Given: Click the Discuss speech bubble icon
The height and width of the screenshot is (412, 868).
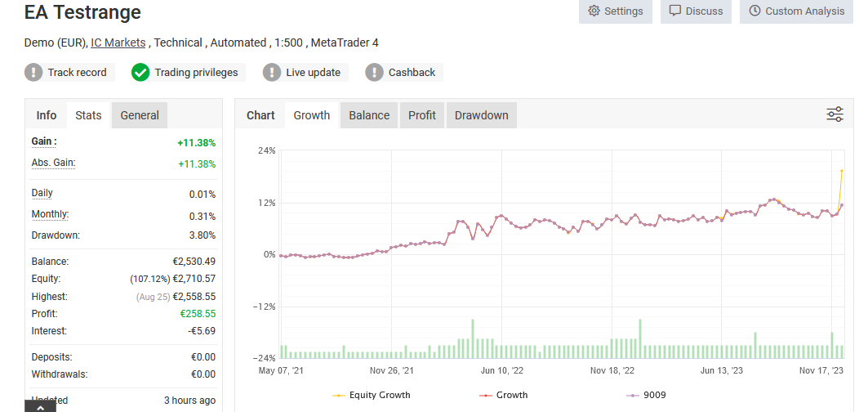Looking at the screenshot, I should [x=675, y=11].
